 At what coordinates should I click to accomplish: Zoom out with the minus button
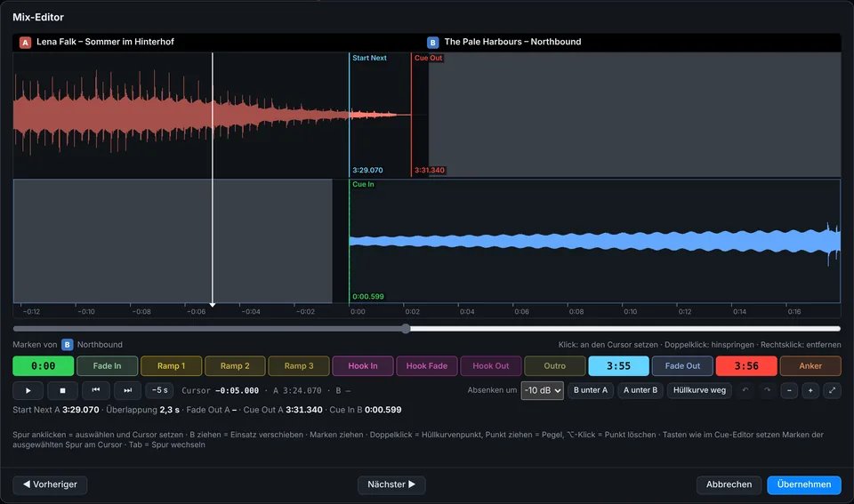tap(789, 390)
